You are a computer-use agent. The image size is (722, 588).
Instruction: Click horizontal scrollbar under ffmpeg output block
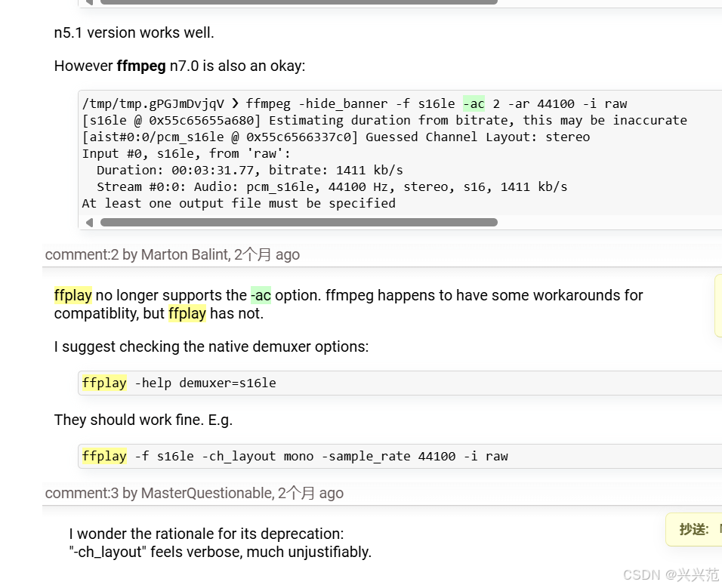pos(299,223)
